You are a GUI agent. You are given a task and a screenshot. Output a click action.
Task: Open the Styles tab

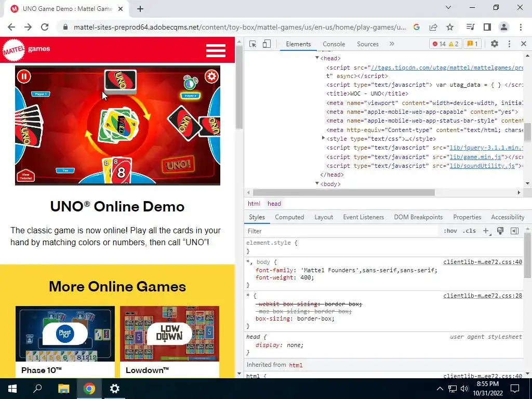(x=257, y=217)
